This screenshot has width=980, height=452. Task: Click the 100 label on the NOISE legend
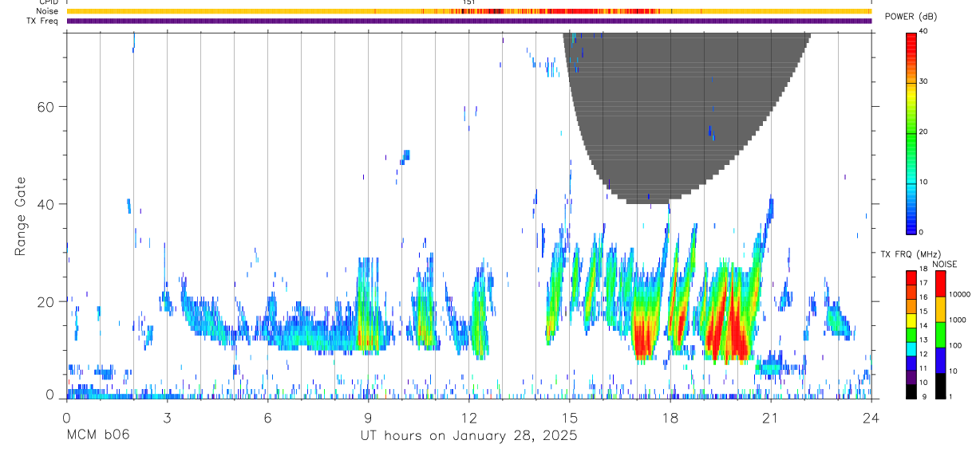coord(954,345)
